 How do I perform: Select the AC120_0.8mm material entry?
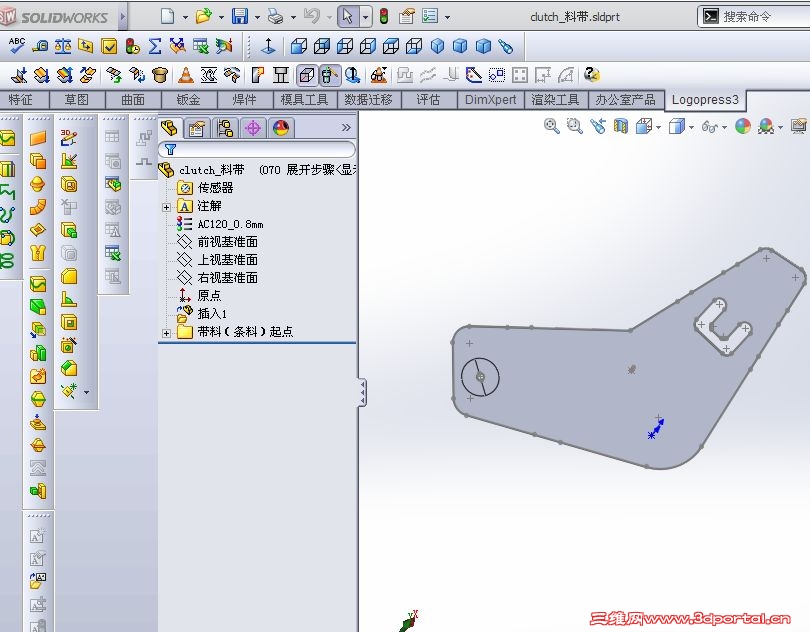pyautogui.click(x=230, y=224)
